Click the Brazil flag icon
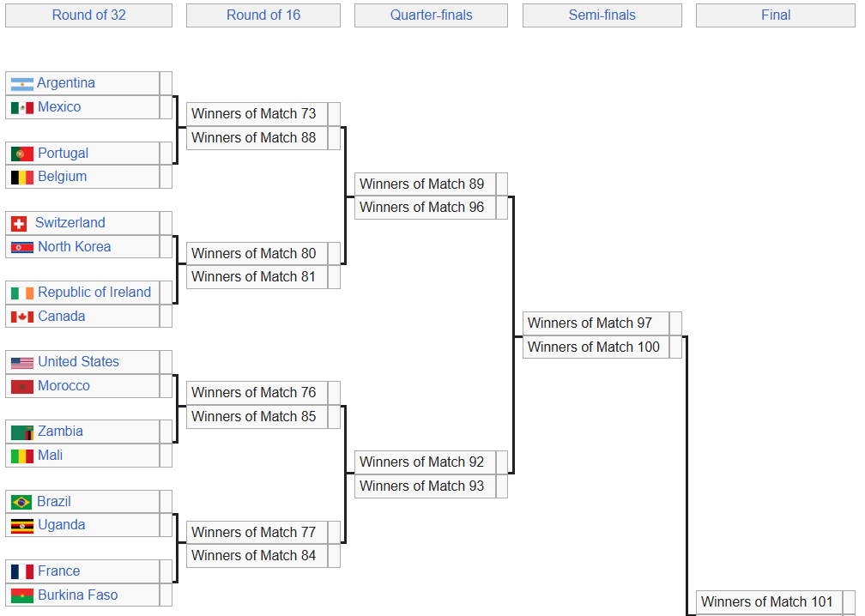 click(22, 502)
